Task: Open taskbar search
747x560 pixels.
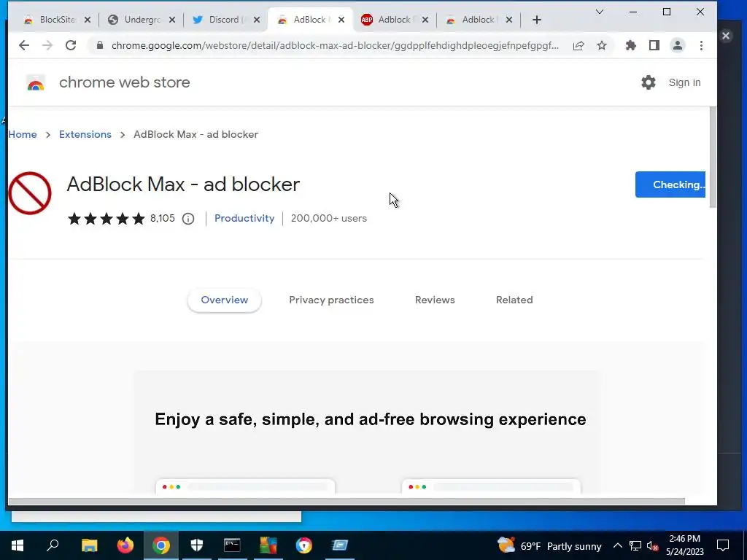Action: 53,545
